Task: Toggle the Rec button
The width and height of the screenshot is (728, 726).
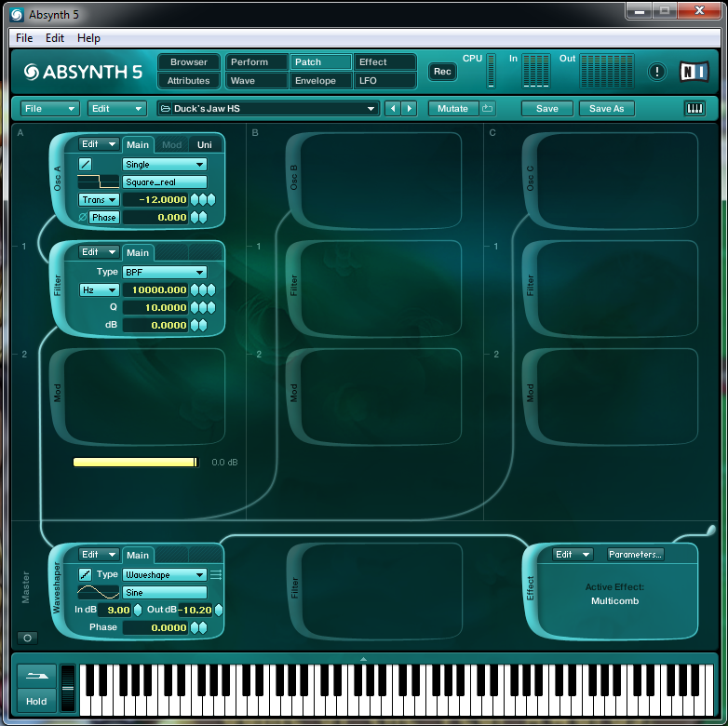Action: click(x=442, y=72)
